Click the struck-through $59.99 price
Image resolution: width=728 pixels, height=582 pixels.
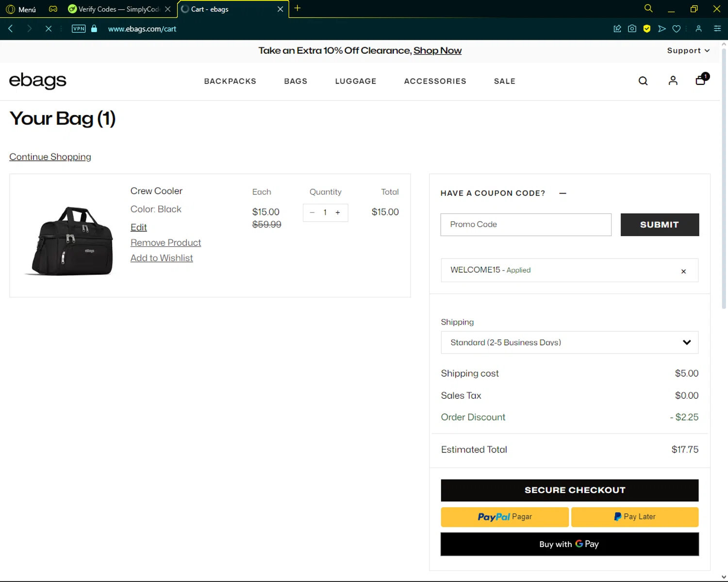tap(266, 225)
